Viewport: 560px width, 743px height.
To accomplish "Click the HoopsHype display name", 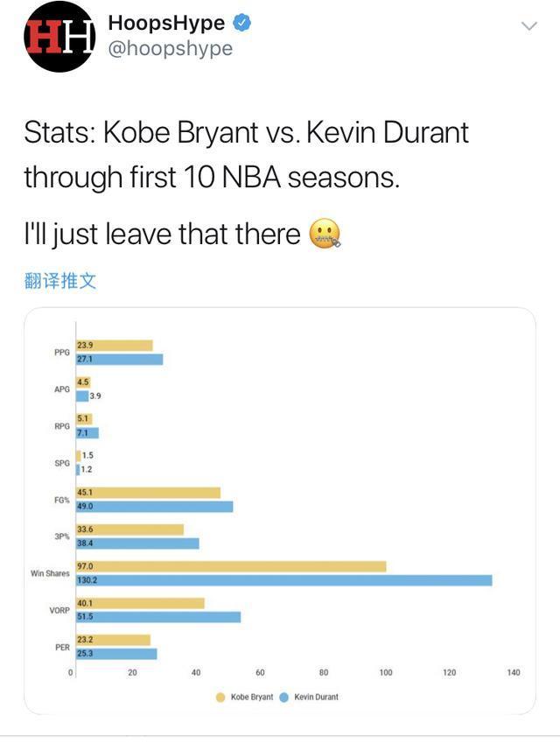I will (x=166, y=23).
